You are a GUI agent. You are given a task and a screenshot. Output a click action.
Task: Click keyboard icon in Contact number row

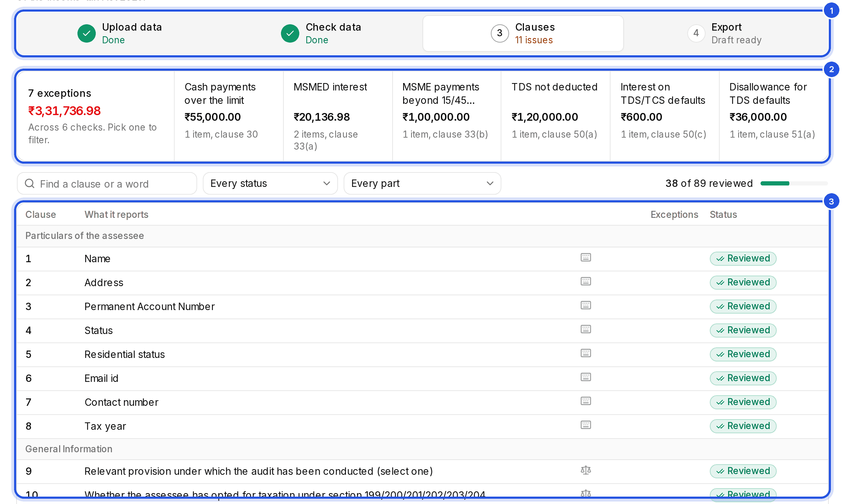click(586, 401)
